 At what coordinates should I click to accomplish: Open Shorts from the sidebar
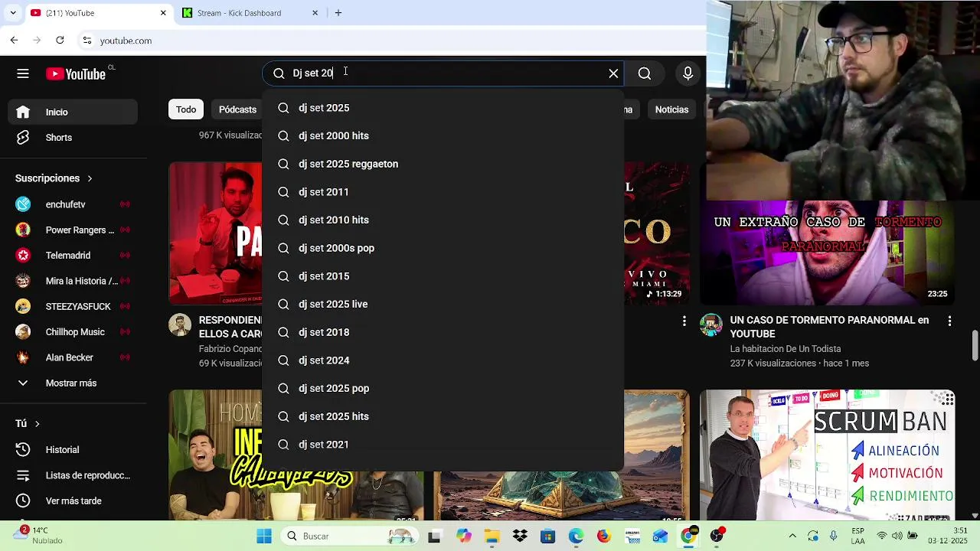(73, 138)
